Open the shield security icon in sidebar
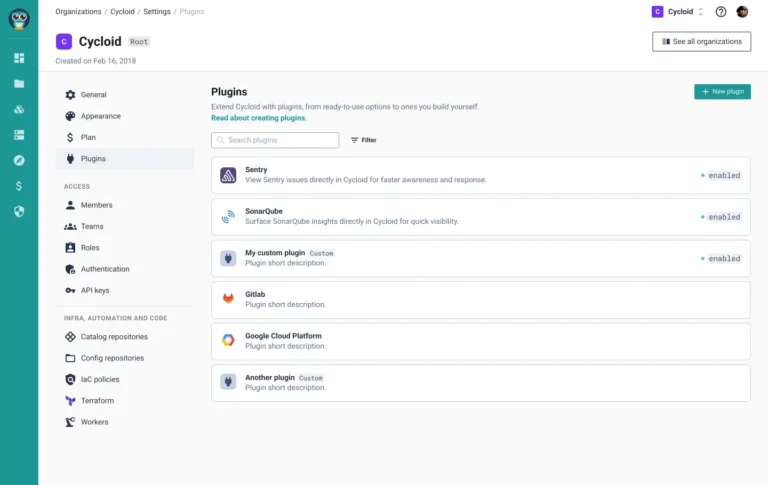Screen dimensions: 768x485 (19, 211)
